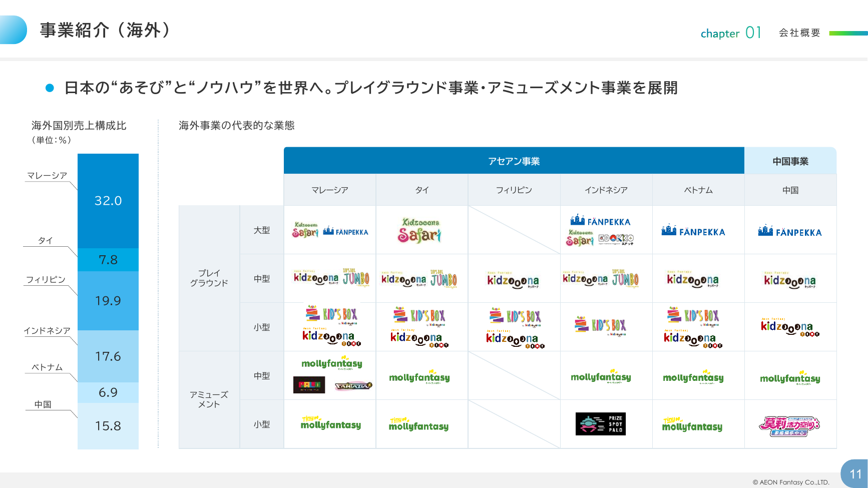Click the JUMBO logo in Thailand medium row
The width and height of the screenshot is (868, 488).
pyautogui.click(x=444, y=279)
